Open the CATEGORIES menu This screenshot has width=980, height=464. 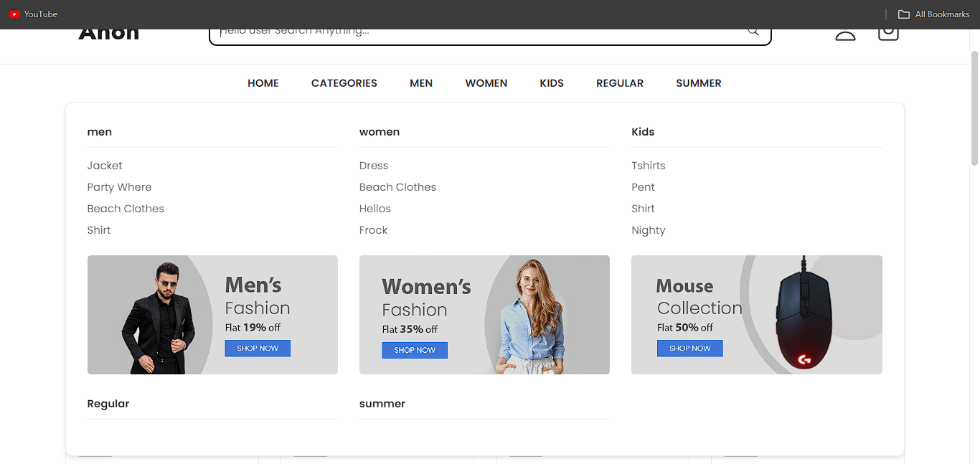(x=344, y=83)
